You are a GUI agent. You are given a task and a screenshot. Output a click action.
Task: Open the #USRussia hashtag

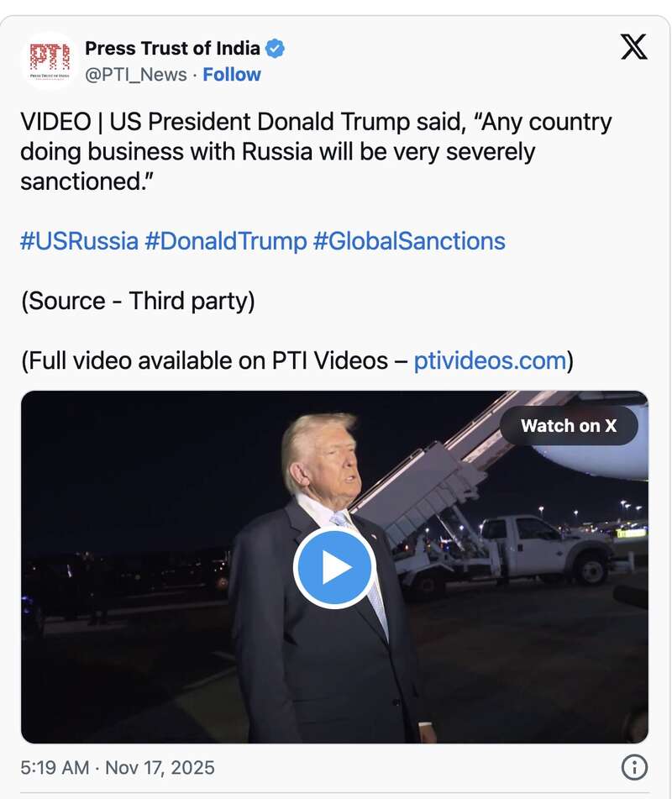(79, 242)
